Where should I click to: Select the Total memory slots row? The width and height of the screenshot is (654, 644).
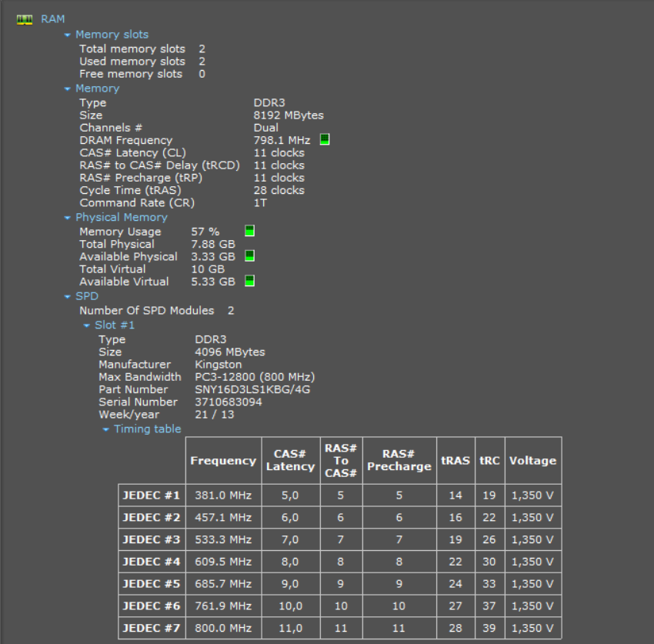pos(142,48)
